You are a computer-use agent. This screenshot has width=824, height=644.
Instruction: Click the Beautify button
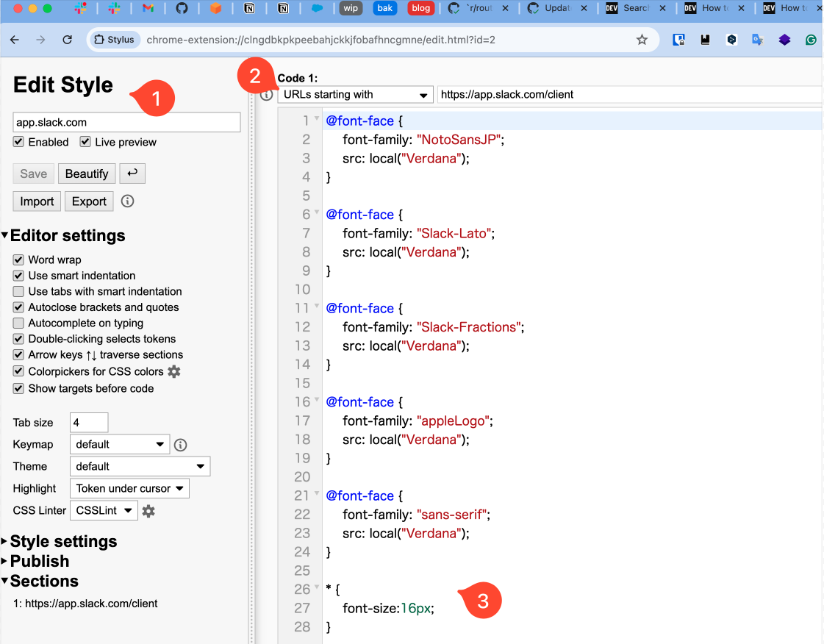point(87,173)
